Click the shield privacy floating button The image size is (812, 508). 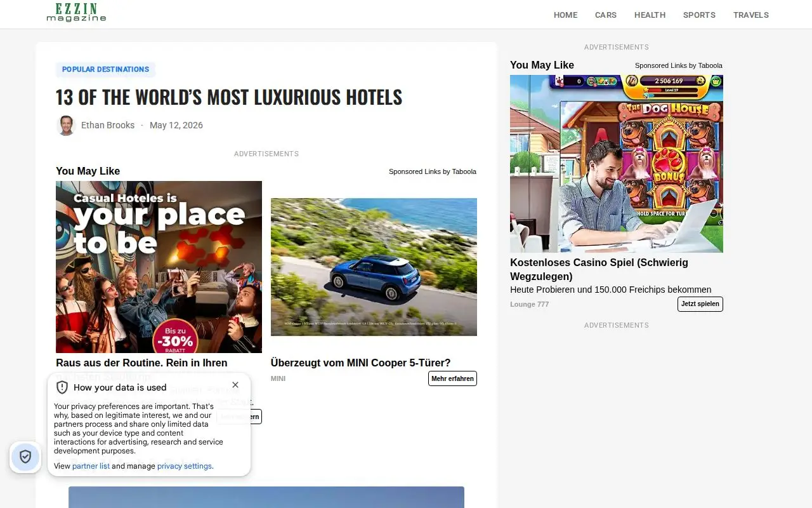[25, 457]
